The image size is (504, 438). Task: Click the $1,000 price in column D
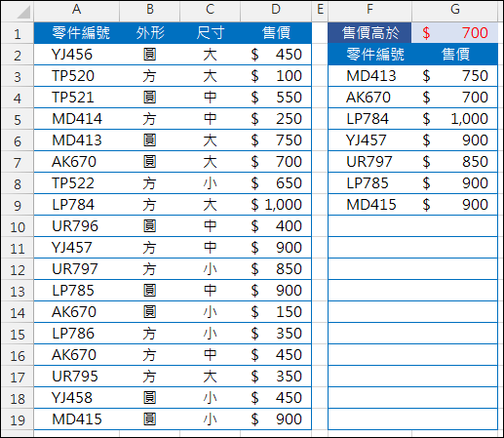(x=276, y=205)
